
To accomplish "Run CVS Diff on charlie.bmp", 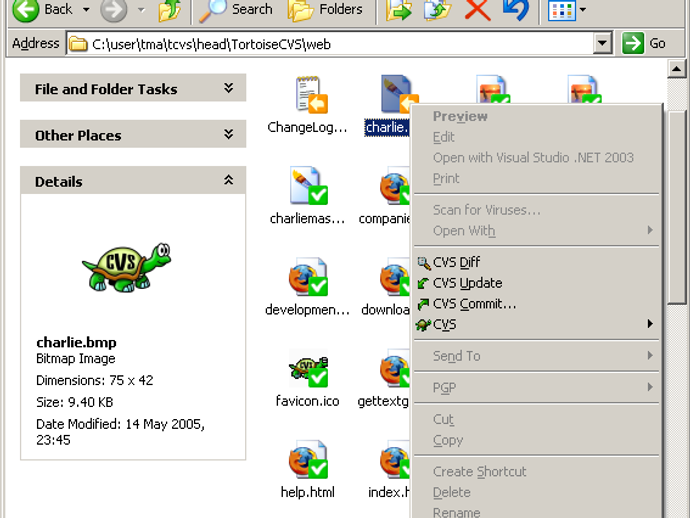I will tap(536, 262).
